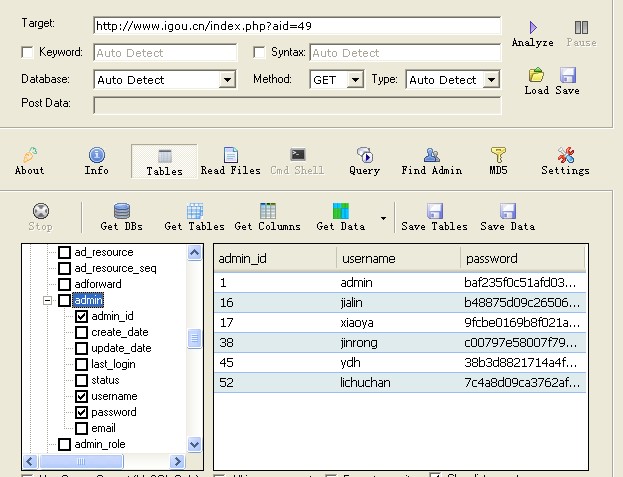Click the Post Data field
Viewport: 623px width, 477px height.
pos(297,105)
